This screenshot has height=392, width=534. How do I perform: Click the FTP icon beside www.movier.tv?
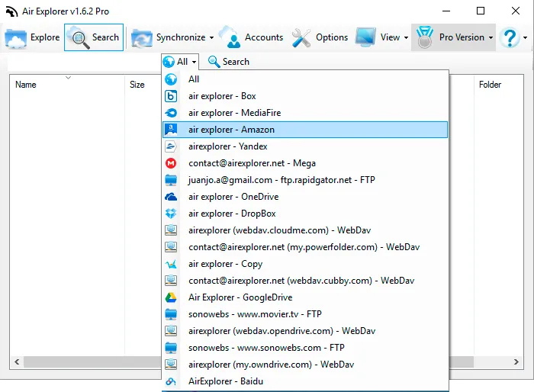click(171, 314)
